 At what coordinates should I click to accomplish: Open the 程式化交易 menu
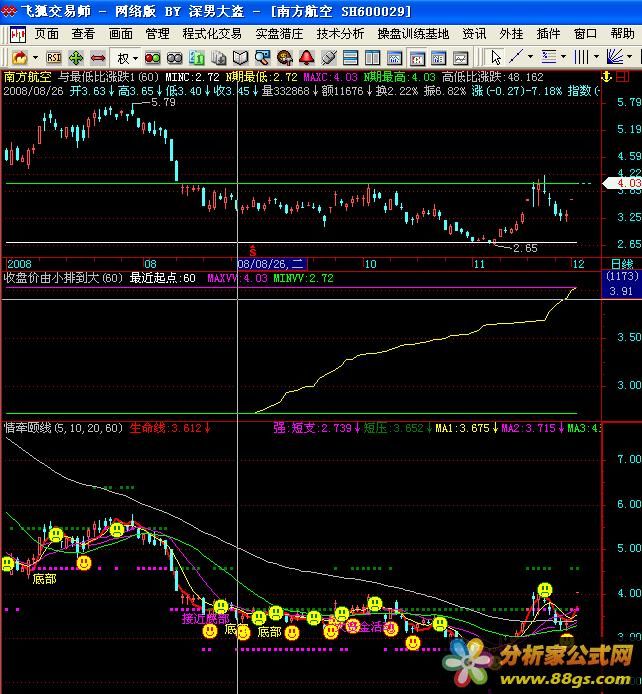(212, 34)
